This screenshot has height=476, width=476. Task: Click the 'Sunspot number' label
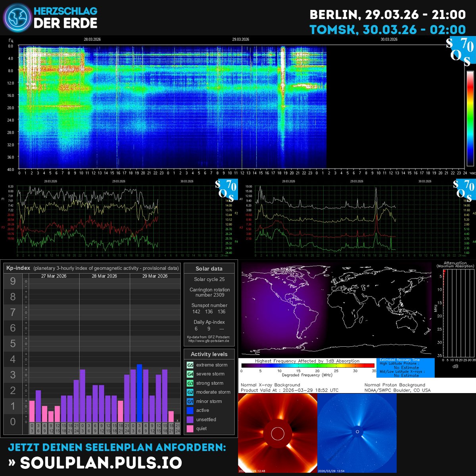209,305
